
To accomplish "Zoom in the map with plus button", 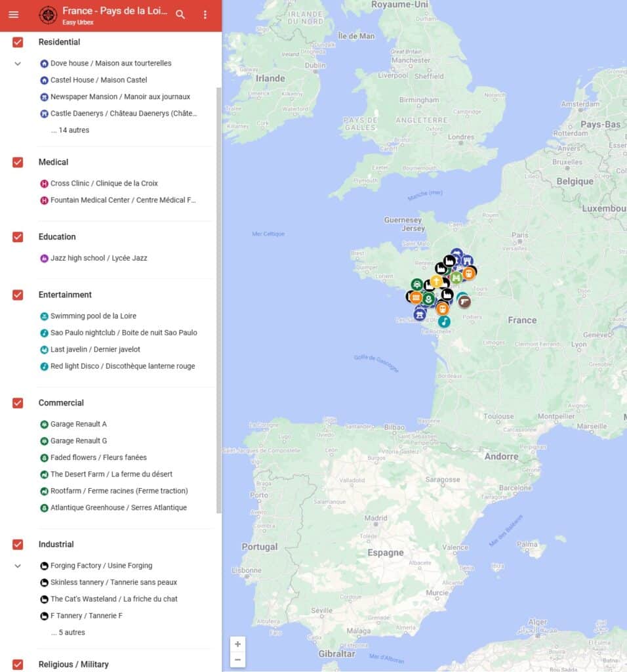I will [x=237, y=644].
